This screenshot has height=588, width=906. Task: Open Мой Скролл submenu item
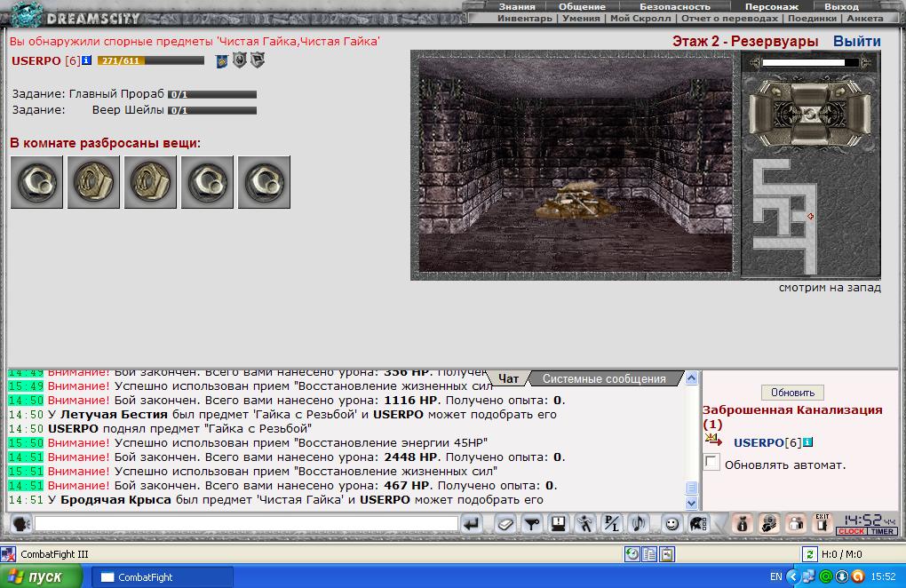point(640,19)
